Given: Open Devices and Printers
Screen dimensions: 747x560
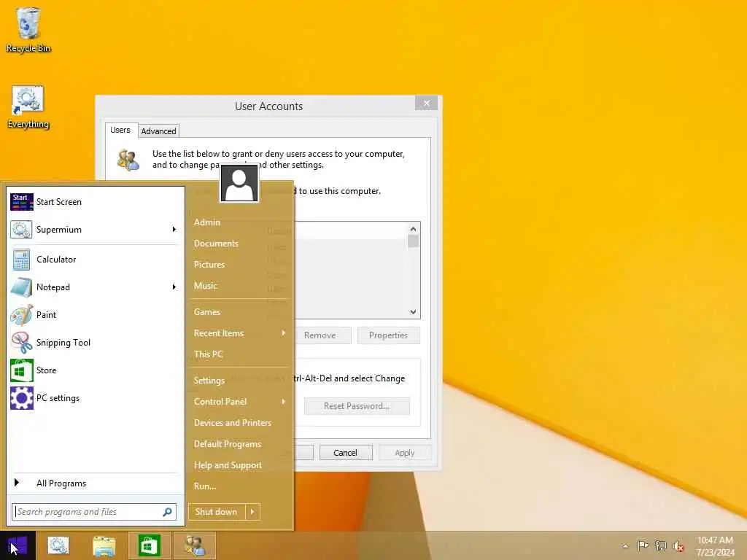Looking at the screenshot, I should pyautogui.click(x=233, y=423).
